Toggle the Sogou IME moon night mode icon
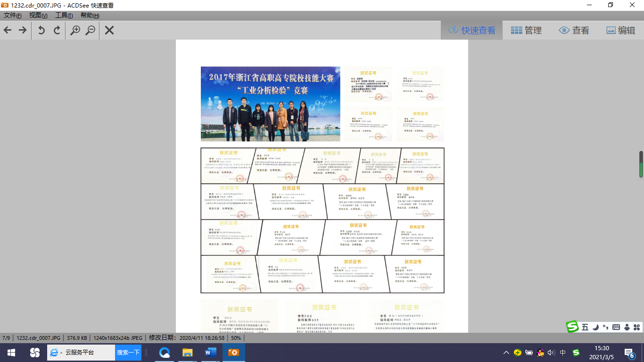Screen dimensions: 644x362 point(595,327)
